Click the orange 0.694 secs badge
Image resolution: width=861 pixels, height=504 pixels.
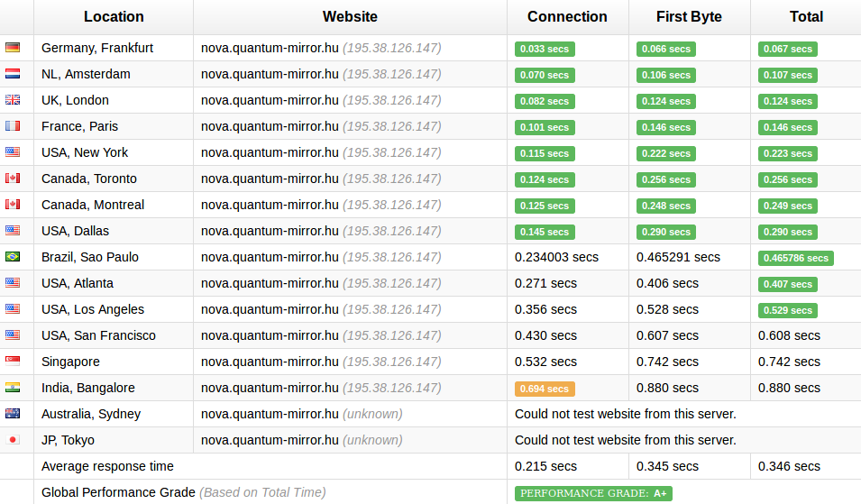[545, 389]
